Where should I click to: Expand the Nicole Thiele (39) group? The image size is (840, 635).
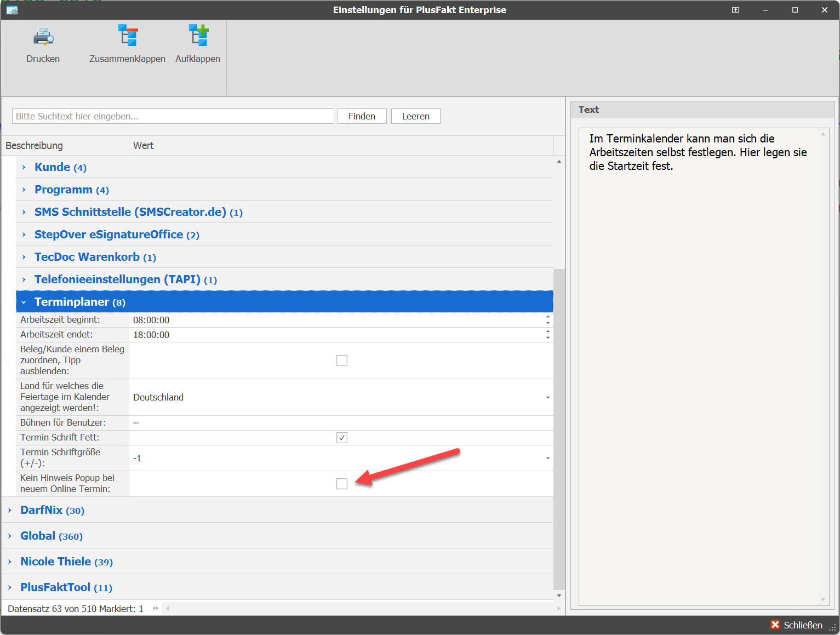pyautogui.click(x=10, y=562)
